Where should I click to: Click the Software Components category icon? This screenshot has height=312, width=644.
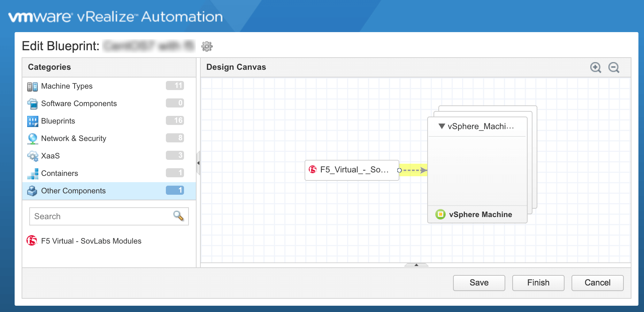coord(32,104)
